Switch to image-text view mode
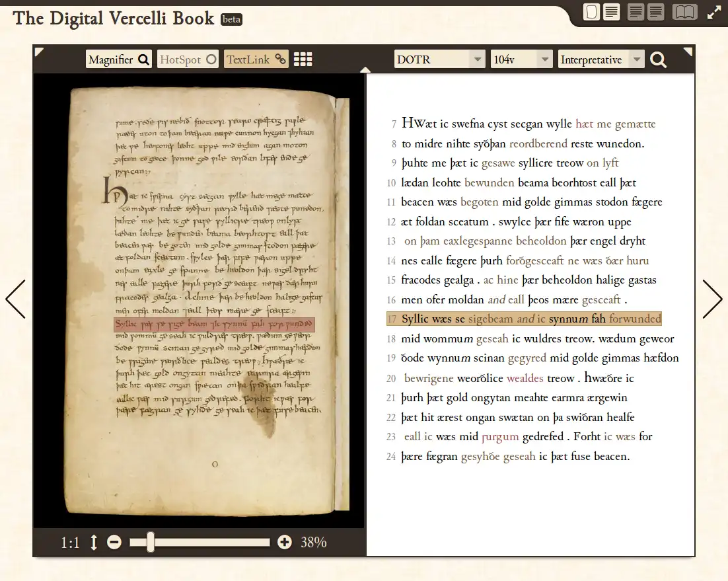The height and width of the screenshot is (581, 728). point(601,12)
